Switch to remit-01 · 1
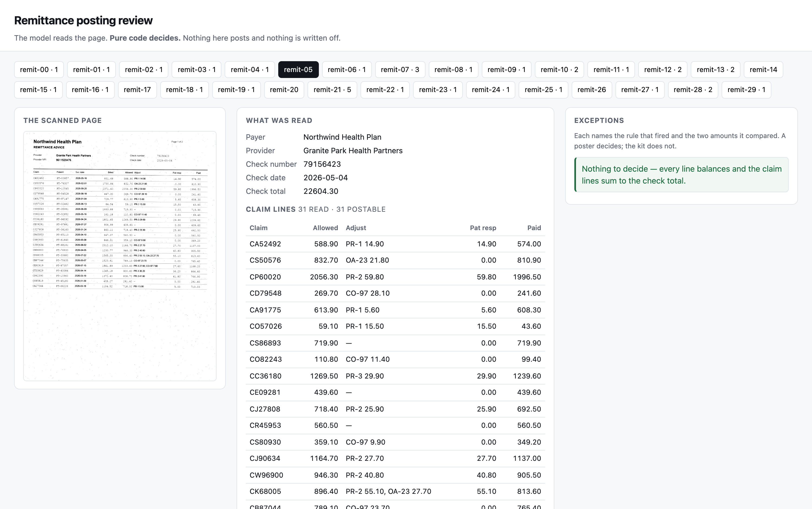Screen dimensions: 812x509 click(x=91, y=70)
